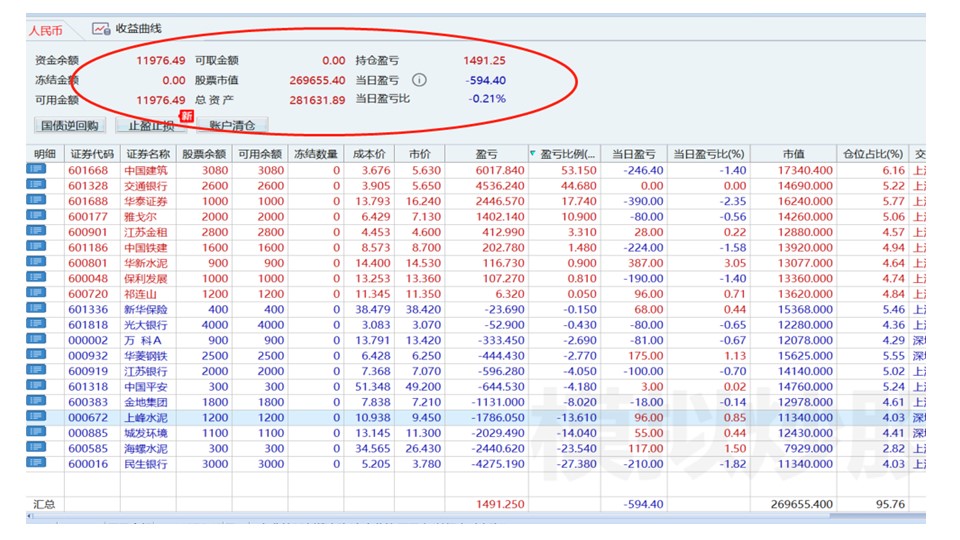Sort by 当日盈亏 column header
The height and width of the screenshot is (540, 960).
click(634, 154)
